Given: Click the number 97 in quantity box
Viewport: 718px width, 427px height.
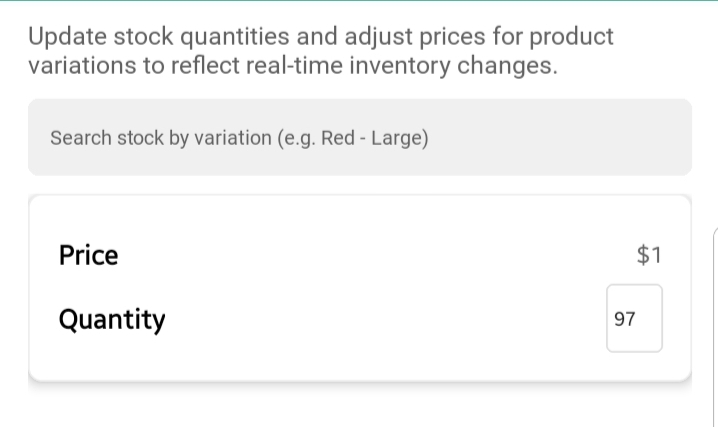Looking at the screenshot, I should pyautogui.click(x=625, y=320).
